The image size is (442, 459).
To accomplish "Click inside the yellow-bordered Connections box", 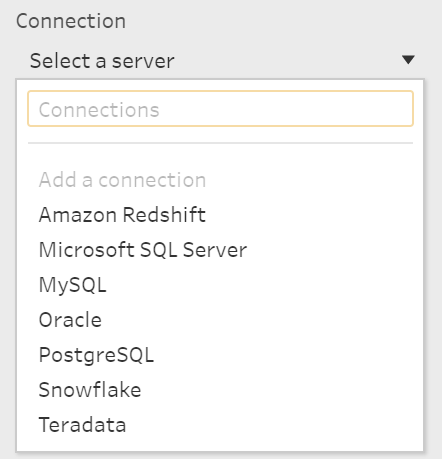I will [220, 109].
